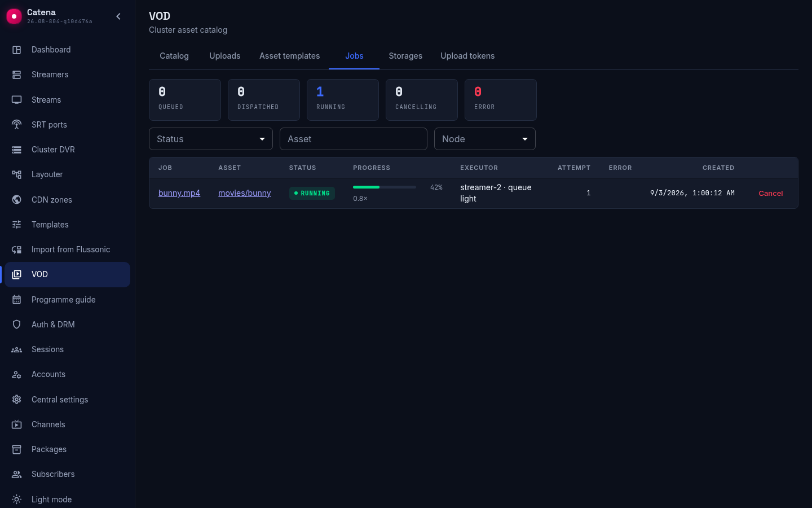The height and width of the screenshot is (508, 812).
Task: Click the Channels TV icon
Action: (x=17, y=424)
